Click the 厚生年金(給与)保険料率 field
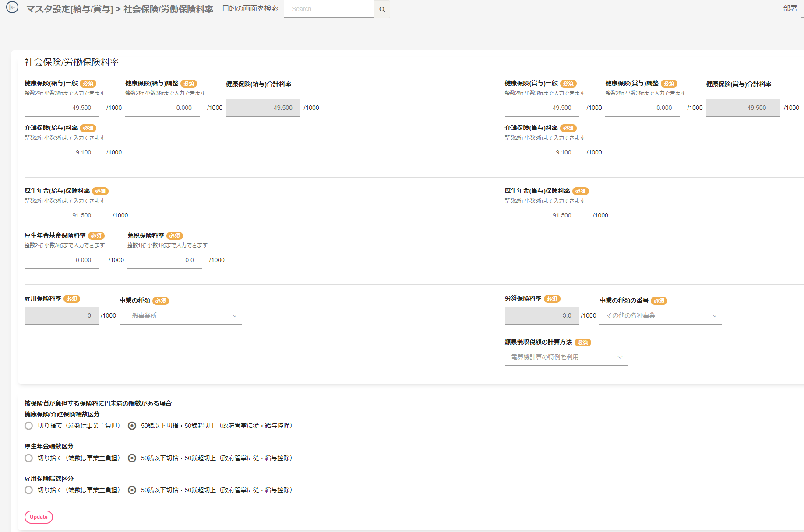Viewport: 804px width, 532px height. click(x=62, y=215)
